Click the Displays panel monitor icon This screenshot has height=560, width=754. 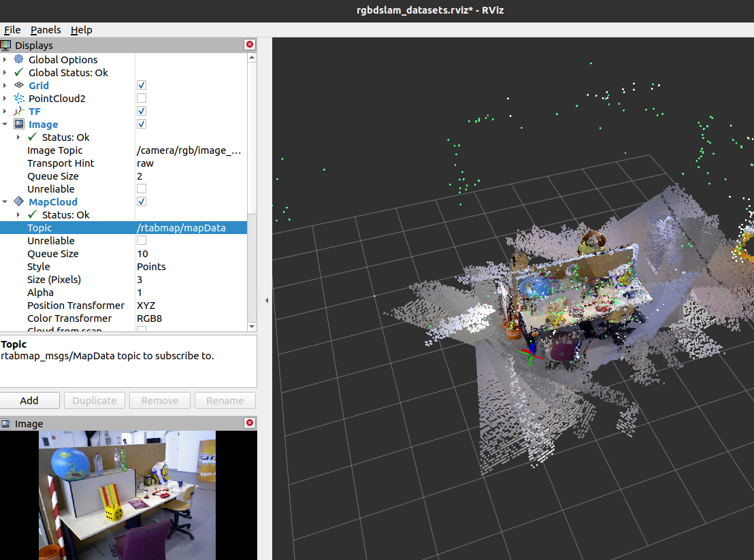(x=5, y=45)
